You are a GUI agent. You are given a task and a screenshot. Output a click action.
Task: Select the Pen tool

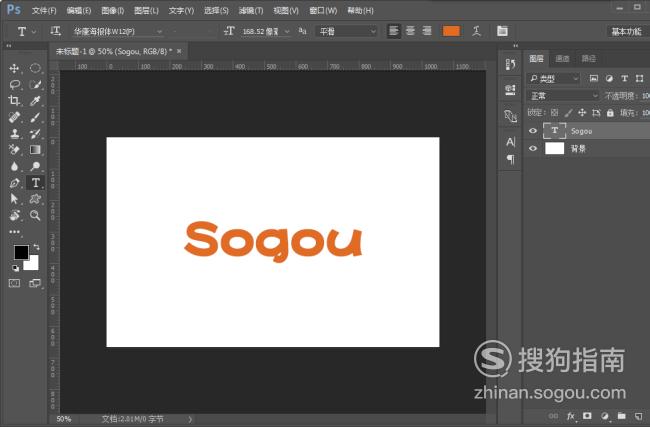pos(14,182)
